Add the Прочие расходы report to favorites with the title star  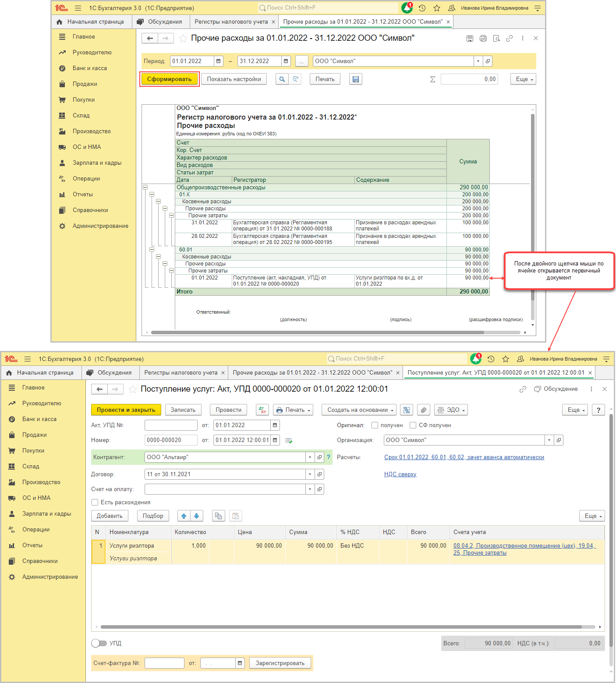tap(183, 39)
